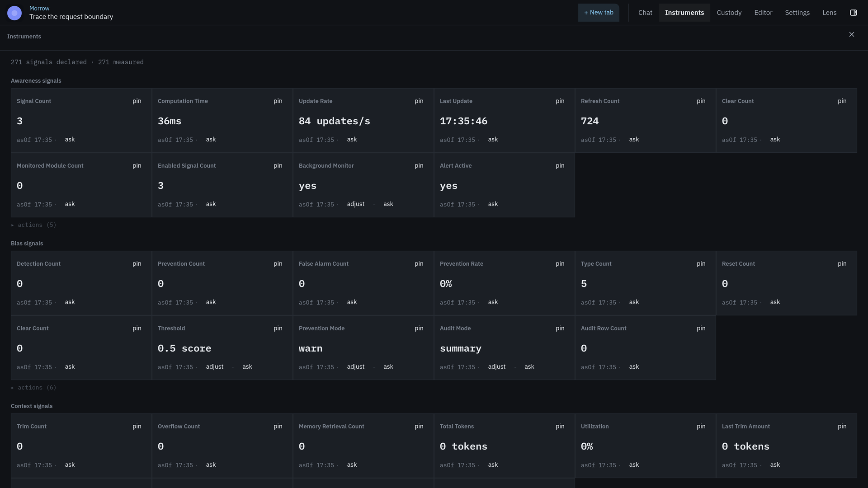Ask about False Alarm Count
The width and height of the screenshot is (868, 488).
coord(352,302)
